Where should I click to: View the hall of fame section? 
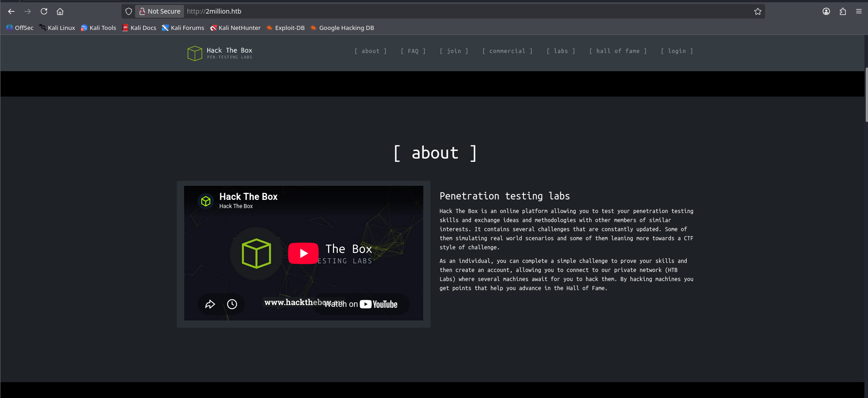(x=618, y=51)
